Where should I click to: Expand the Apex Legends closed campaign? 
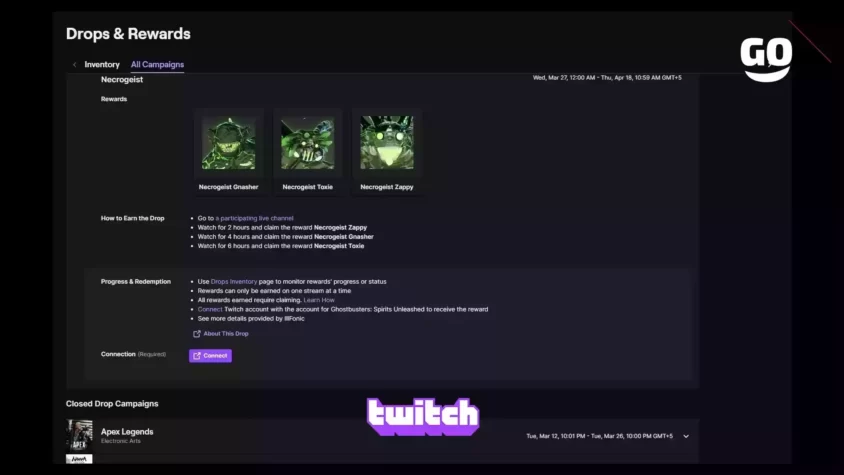tap(686, 436)
